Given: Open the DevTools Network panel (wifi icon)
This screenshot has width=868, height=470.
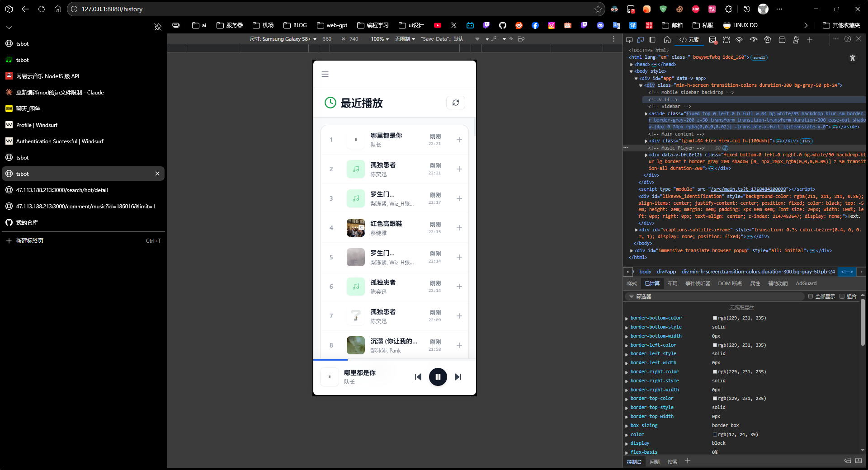Looking at the screenshot, I should (739, 40).
